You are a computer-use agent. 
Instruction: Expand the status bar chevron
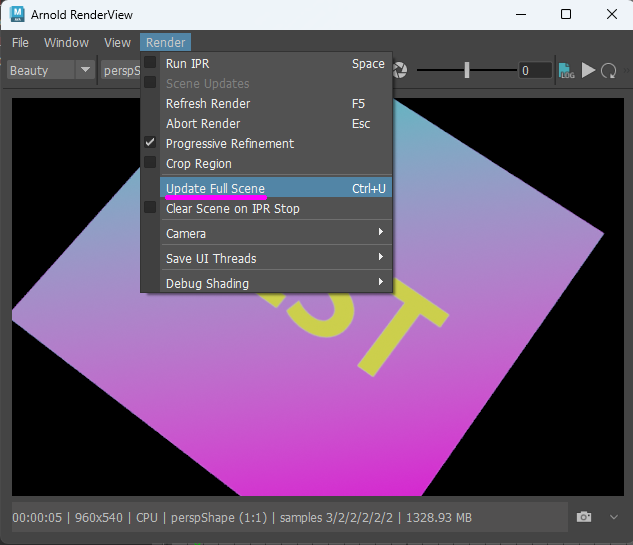614,517
